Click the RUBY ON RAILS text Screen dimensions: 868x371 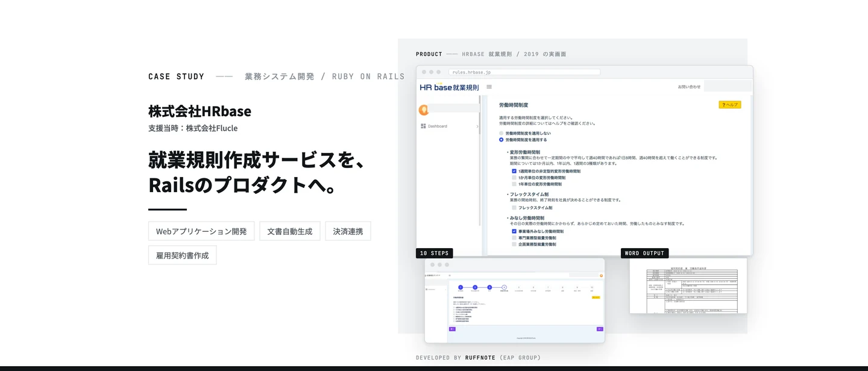368,76
